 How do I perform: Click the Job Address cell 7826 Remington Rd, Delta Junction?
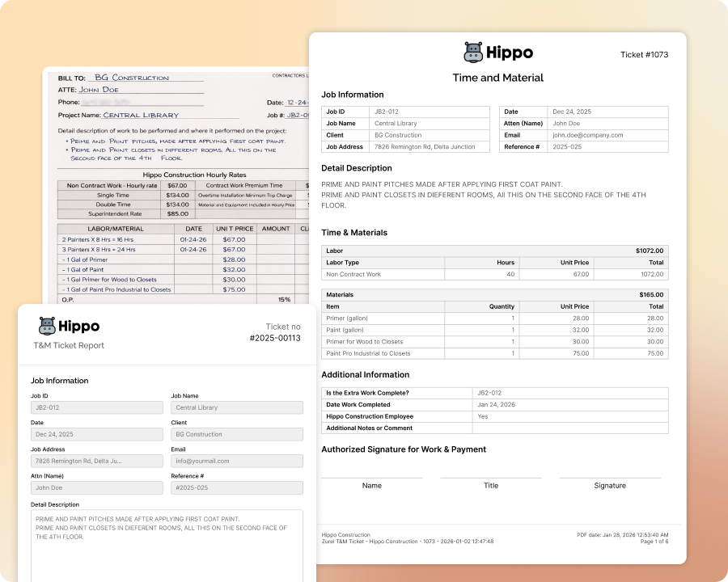(x=430, y=146)
